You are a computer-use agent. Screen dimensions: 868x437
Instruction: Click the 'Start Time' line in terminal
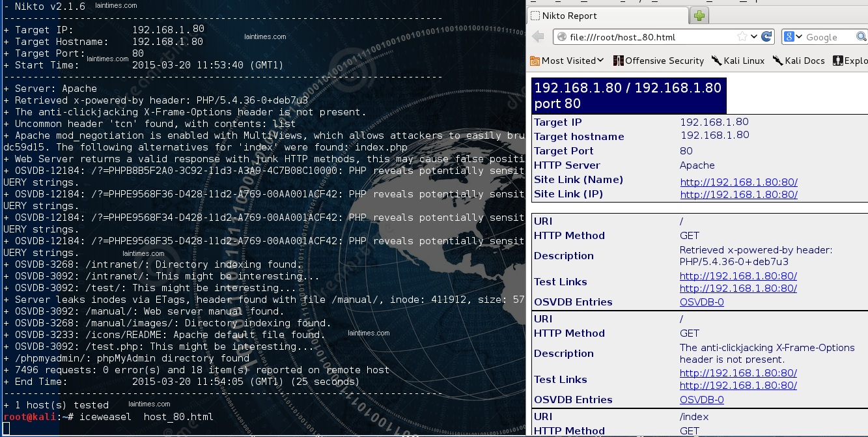pos(143,65)
